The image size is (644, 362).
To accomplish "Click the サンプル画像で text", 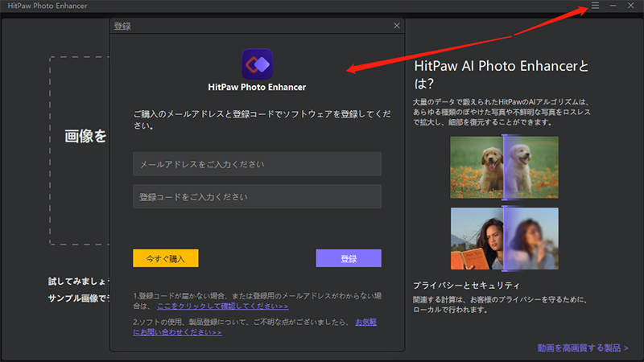I will pos(79,298).
